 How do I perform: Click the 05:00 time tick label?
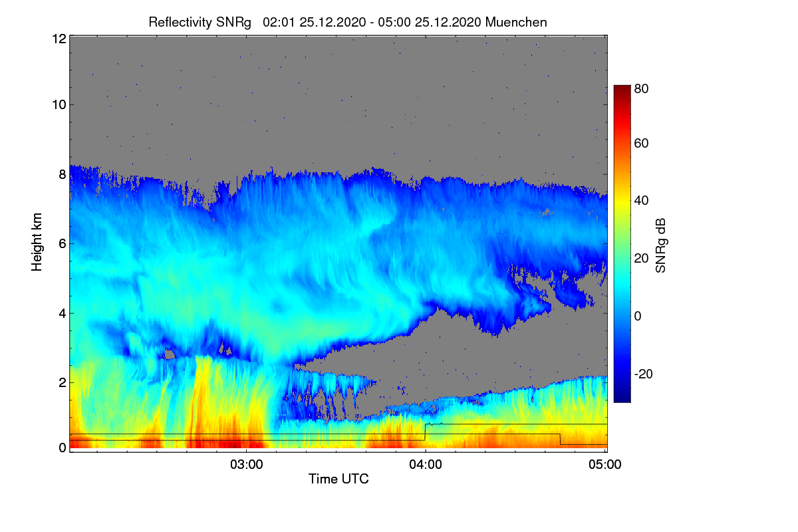point(605,464)
